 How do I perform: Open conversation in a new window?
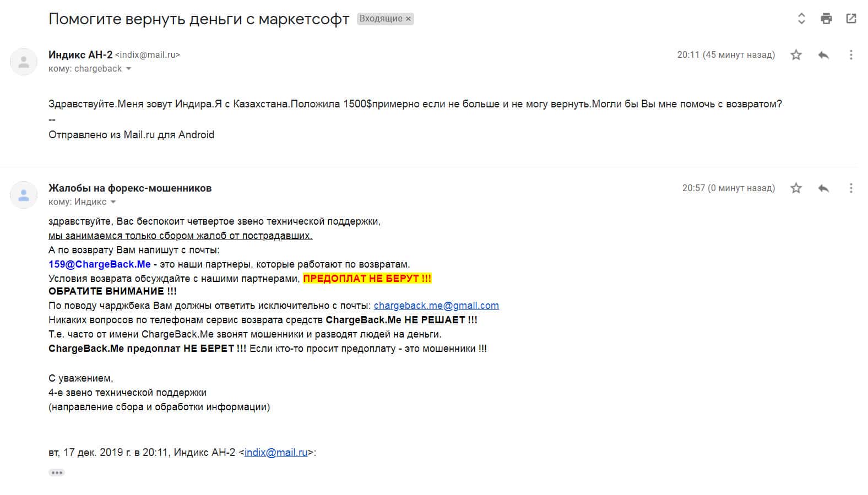[851, 19]
